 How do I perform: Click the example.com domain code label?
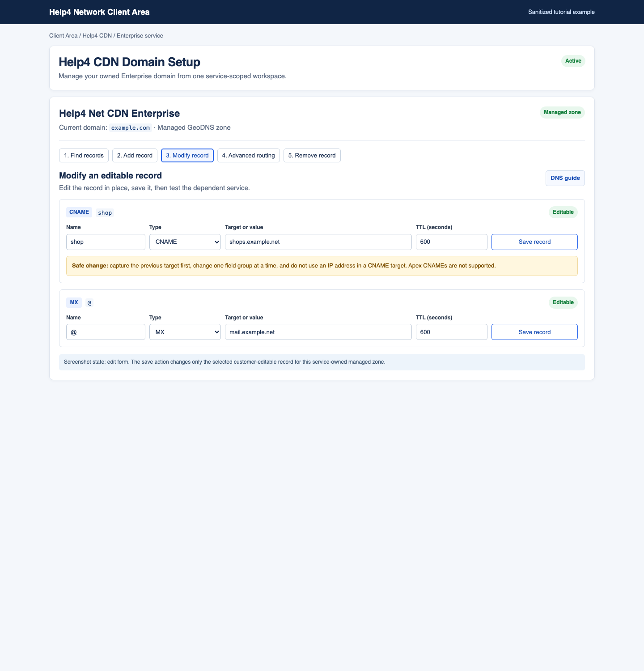(131, 128)
